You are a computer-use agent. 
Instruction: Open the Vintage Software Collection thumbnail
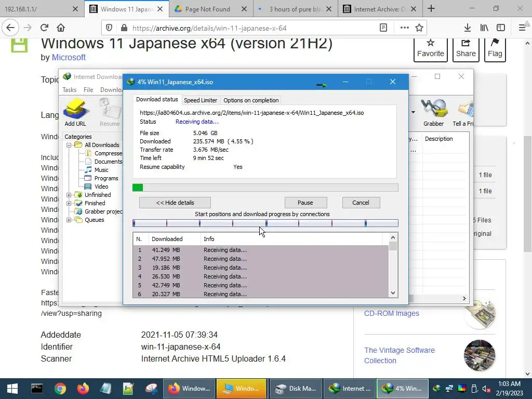pos(480,355)
